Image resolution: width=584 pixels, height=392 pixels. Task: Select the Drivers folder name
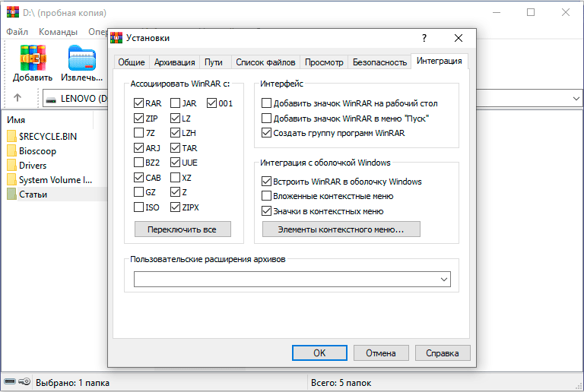tap(33, 165)
